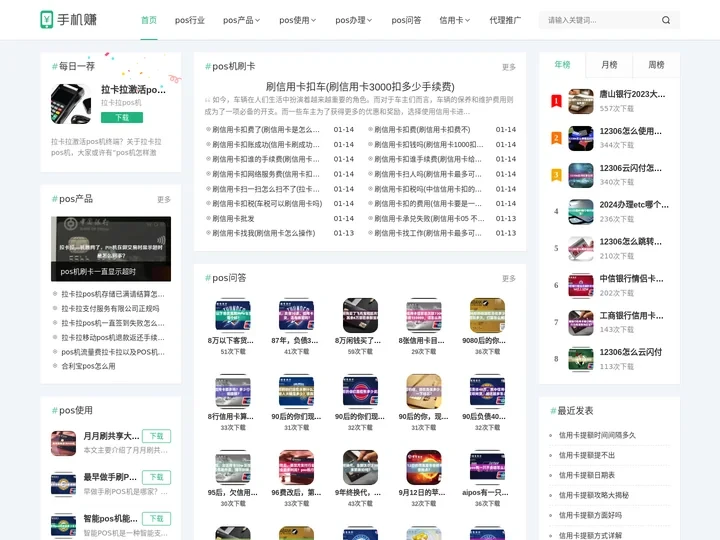Open article 拉卡拉支付服务有限公司正规吗

coord(110,309)
